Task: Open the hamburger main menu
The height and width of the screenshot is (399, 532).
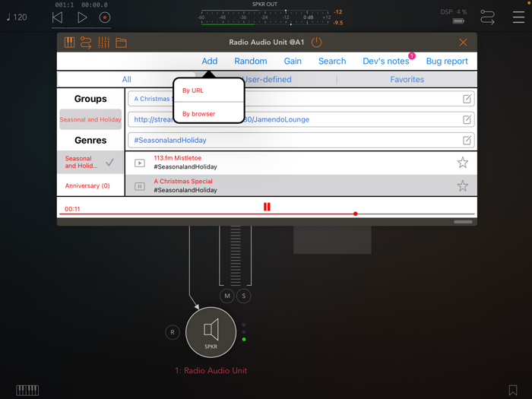Action: pos(518,17)
